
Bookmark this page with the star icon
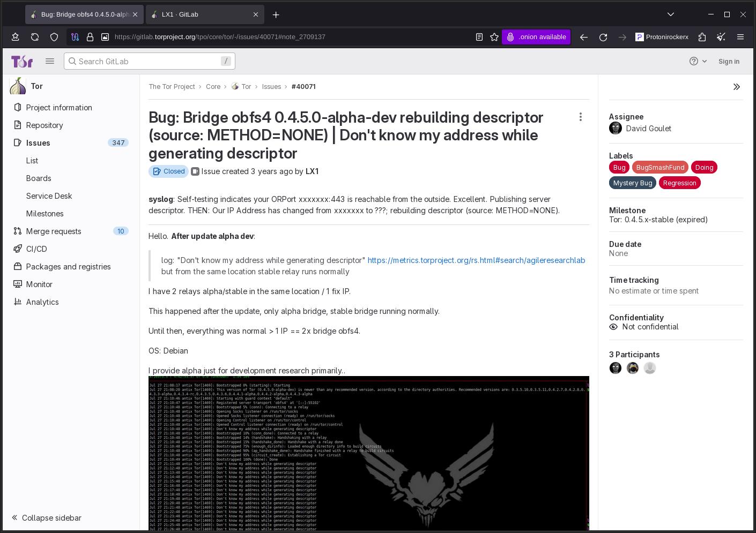[x=494, y=37]
